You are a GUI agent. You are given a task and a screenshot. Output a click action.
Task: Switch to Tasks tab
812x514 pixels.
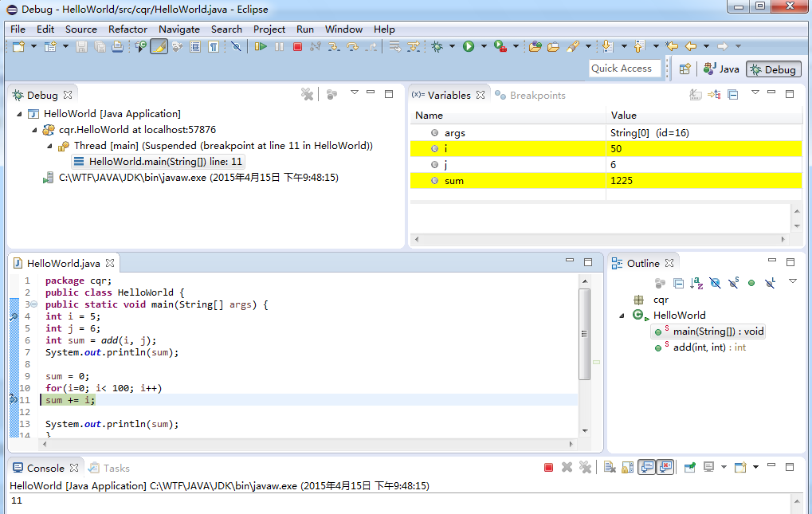coord(109,468)
